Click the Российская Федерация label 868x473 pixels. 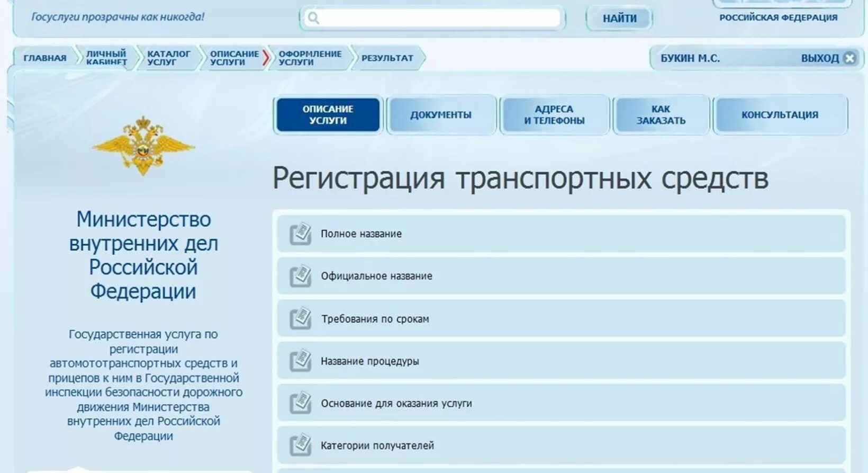(x=778, y=17)
